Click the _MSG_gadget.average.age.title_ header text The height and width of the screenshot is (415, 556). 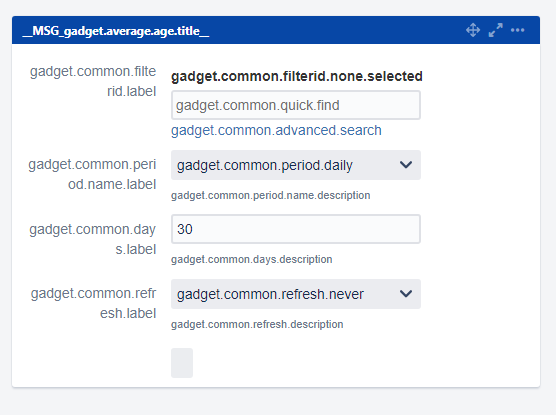(116, 31)
